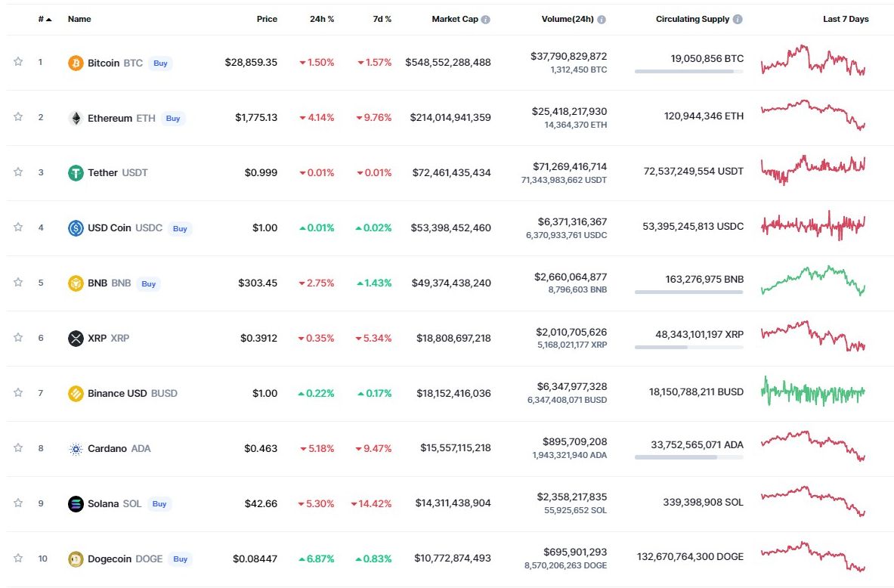Click the Market Cap info icon
The height and width of the screenshot is (588, 894).
pos(485,20)
